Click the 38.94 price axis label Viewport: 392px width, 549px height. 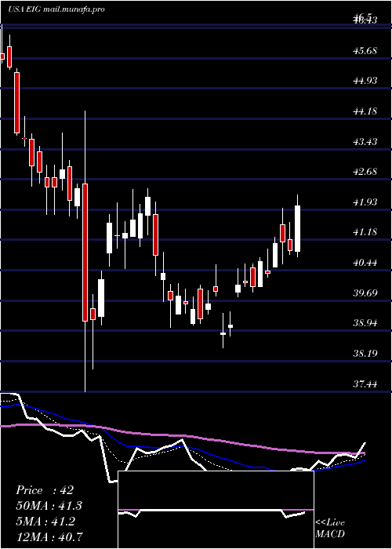pos(365,323)
